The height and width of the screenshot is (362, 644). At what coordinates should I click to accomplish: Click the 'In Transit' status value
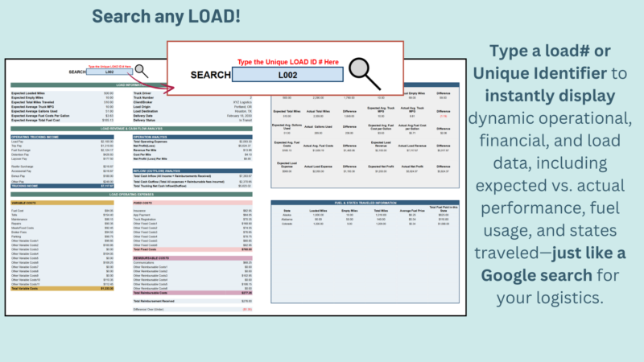[246, 120]
